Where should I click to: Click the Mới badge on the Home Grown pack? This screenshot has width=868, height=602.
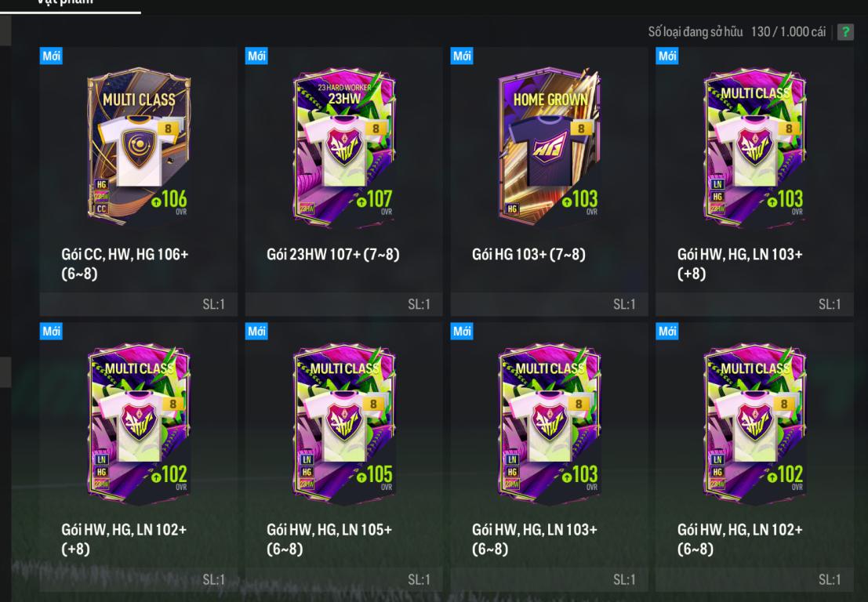click(462, 56)
